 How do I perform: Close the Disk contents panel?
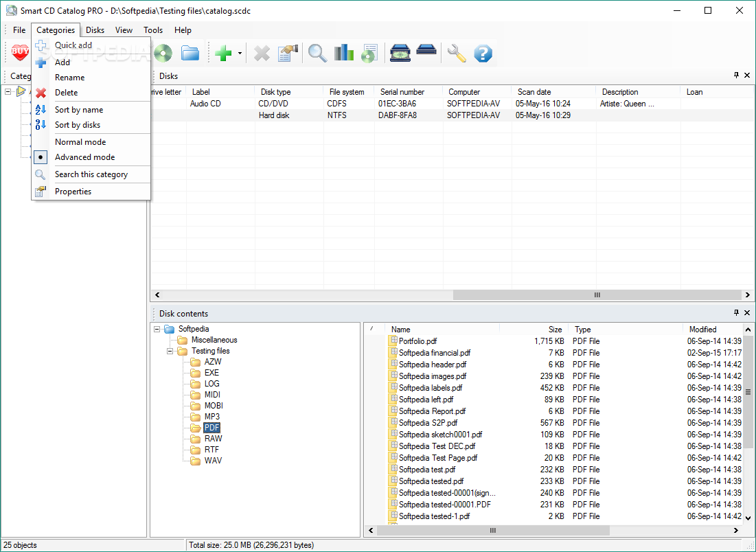(747, 313)
